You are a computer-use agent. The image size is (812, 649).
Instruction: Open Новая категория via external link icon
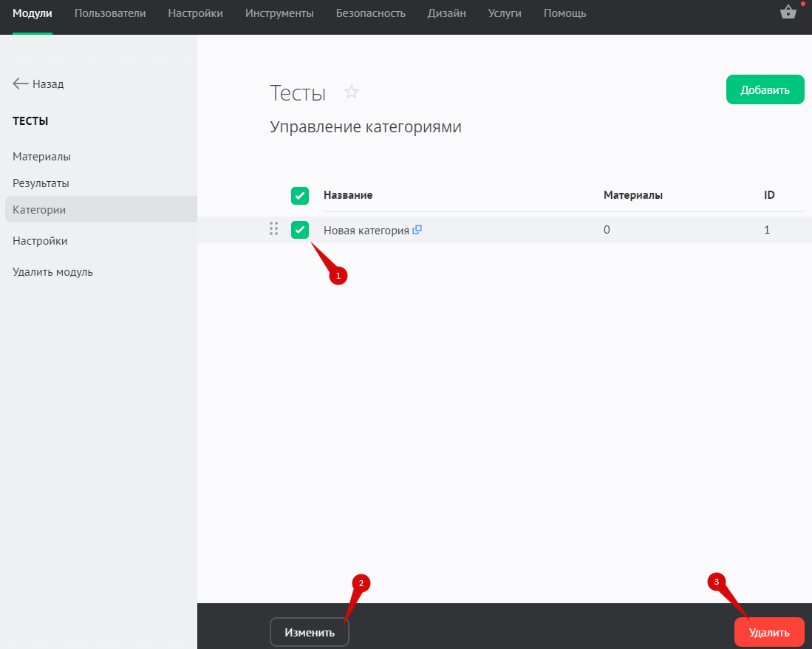coord(417,230)
